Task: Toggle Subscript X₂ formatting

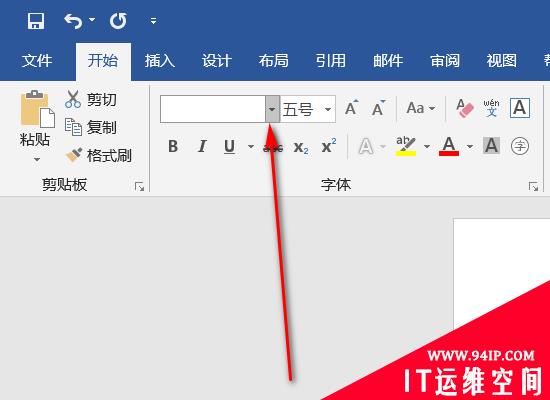Action: 301,147
